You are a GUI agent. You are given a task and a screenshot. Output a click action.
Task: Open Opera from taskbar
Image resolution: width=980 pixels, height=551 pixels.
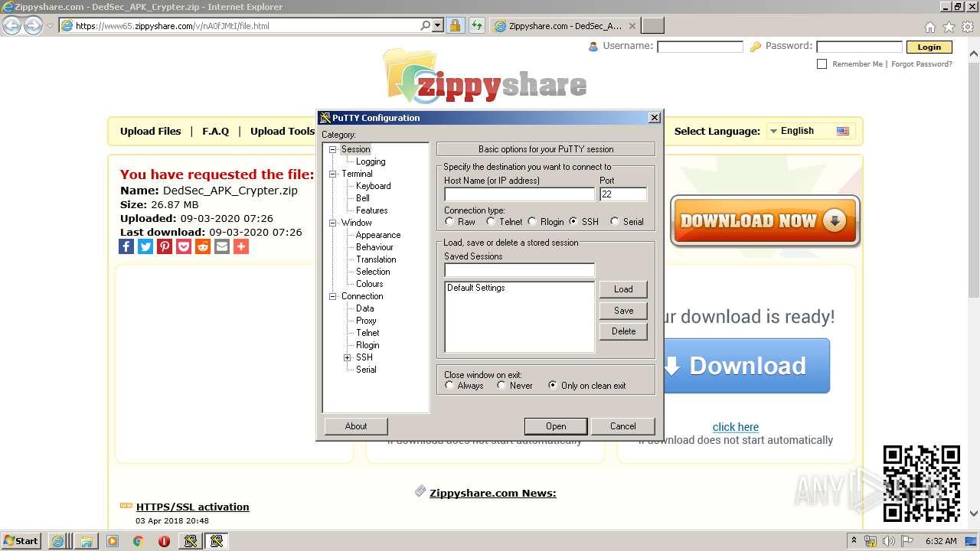coord(164,540)
